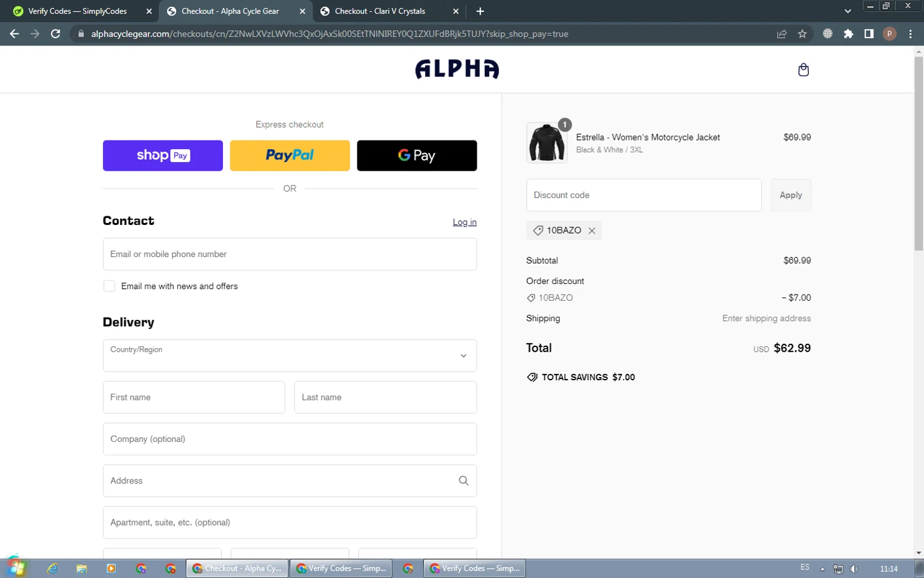
Task: Click the page vertical scrollbar thumb
Action: [918, 154]
